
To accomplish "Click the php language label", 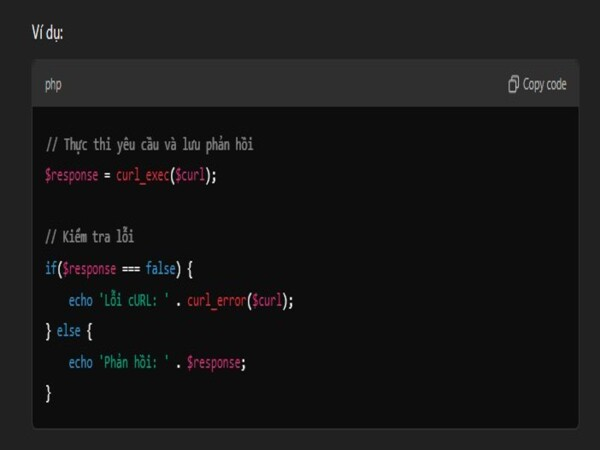I will (53, 84).
